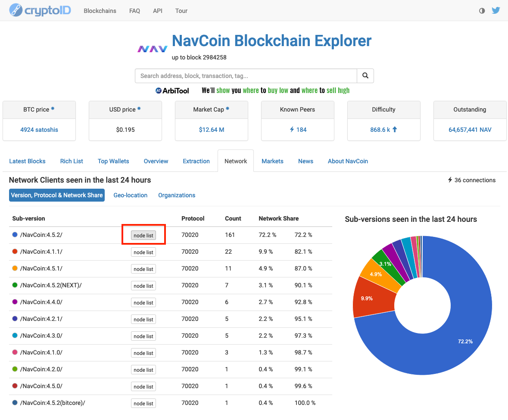The image size is (508, 420).
Task: Open the Twitter bird icon link
Action: 496,10
